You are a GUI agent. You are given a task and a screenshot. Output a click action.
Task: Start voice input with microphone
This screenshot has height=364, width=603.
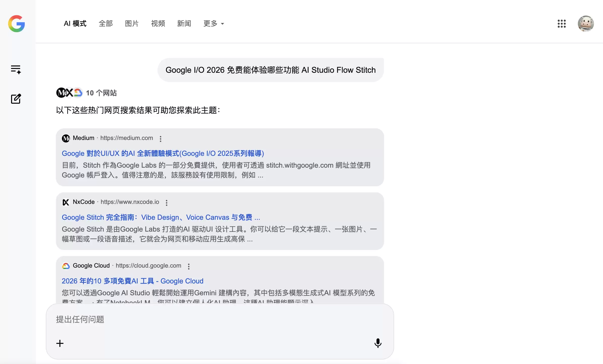tap(378, 343)
